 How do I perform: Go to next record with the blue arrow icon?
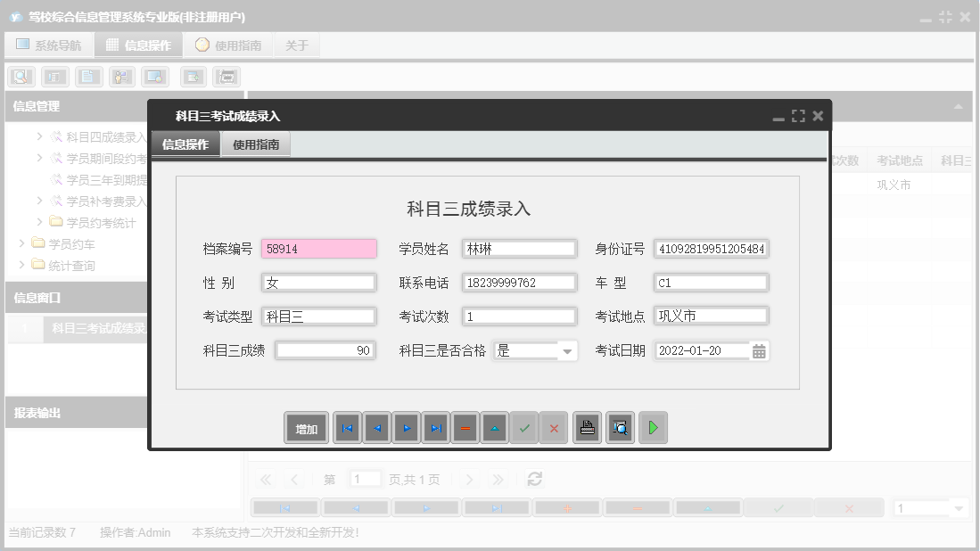[406, 427]
